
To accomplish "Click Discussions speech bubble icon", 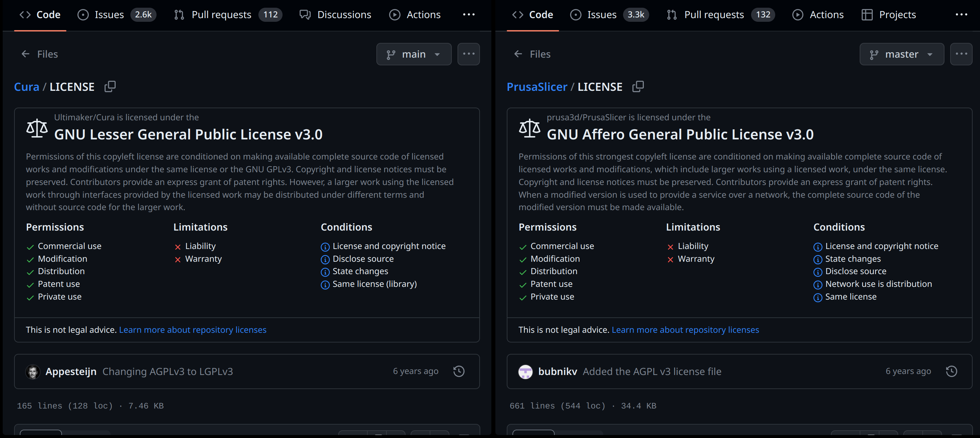I will tap(305, 14).
